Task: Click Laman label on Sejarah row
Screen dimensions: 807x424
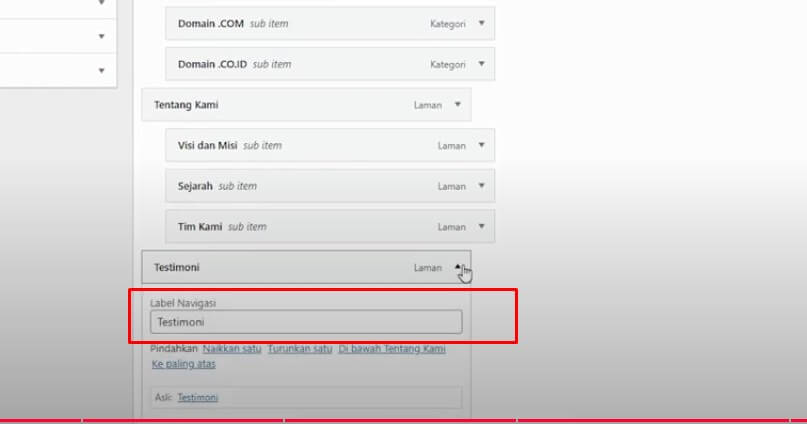Action: tap(451, 187)
